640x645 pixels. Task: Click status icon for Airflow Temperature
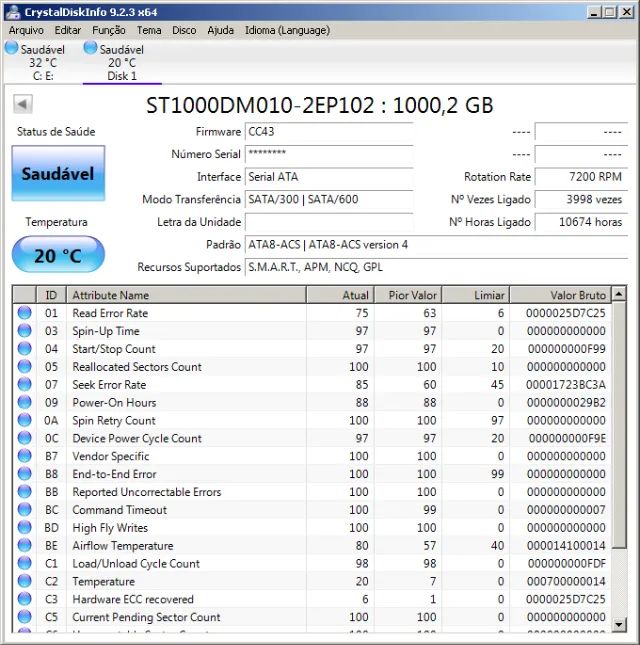tap(25, 545)
